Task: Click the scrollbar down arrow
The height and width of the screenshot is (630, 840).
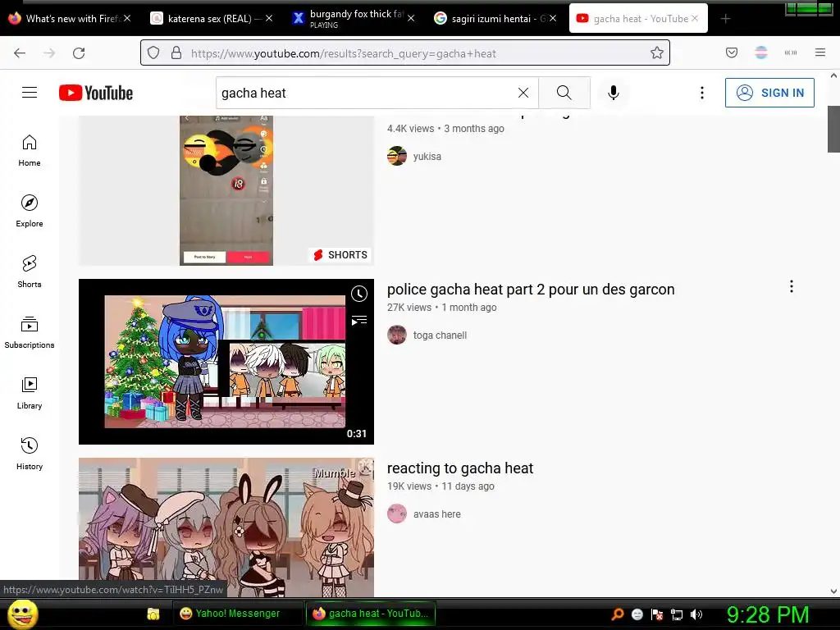Action: click(x=833, y=591)
